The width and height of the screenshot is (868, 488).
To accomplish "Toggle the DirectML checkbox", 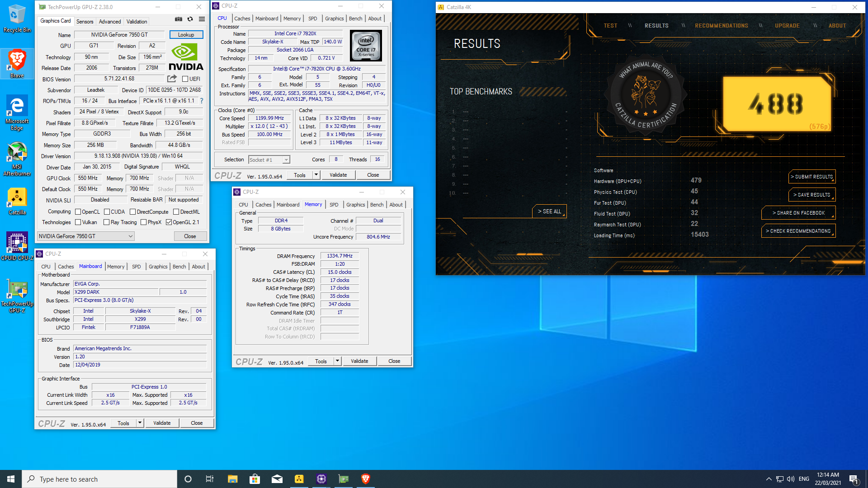I will click(x=176, y=212).
